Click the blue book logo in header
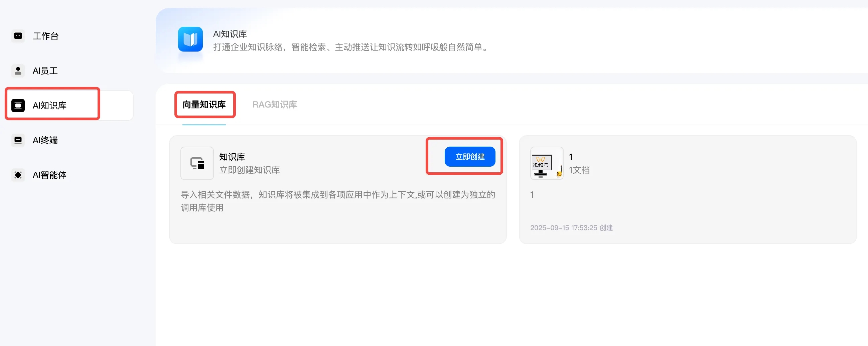The height and width of the screenshot is (346, 868). click(190, 39)
